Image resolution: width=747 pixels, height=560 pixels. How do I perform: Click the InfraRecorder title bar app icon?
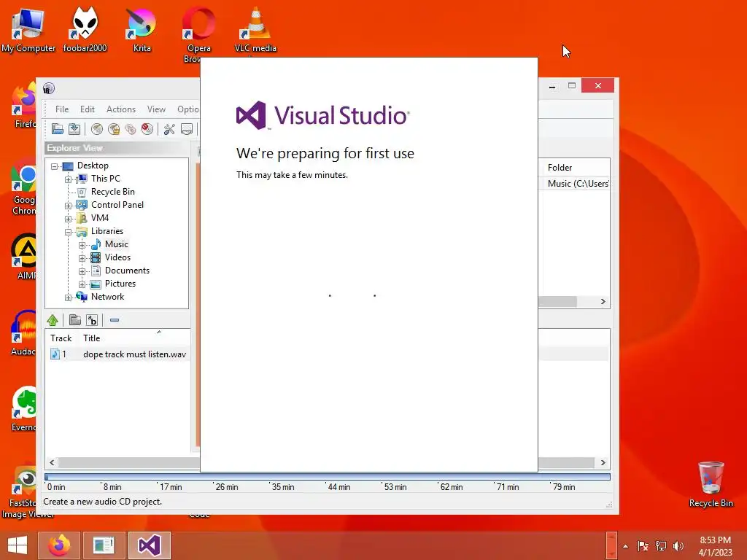pos(49,88)
